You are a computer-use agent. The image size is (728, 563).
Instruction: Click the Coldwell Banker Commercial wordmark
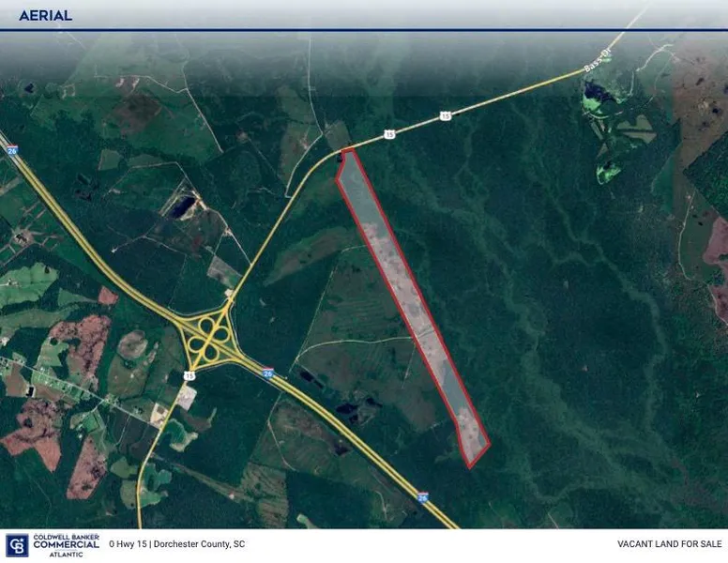66,541
